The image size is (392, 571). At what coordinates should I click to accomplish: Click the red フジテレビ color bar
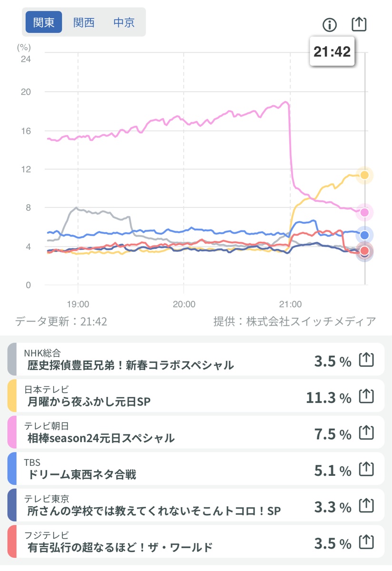12,542
